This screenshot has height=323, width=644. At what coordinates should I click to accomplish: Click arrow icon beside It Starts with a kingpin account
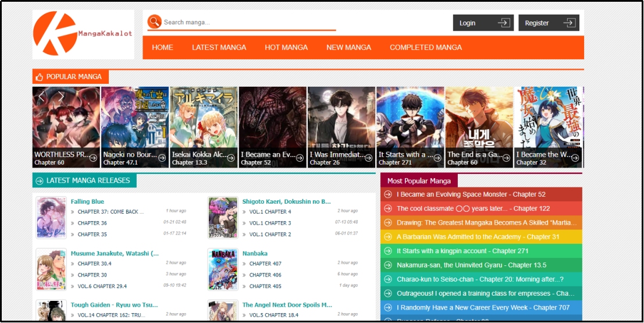(x=387, y=251)
